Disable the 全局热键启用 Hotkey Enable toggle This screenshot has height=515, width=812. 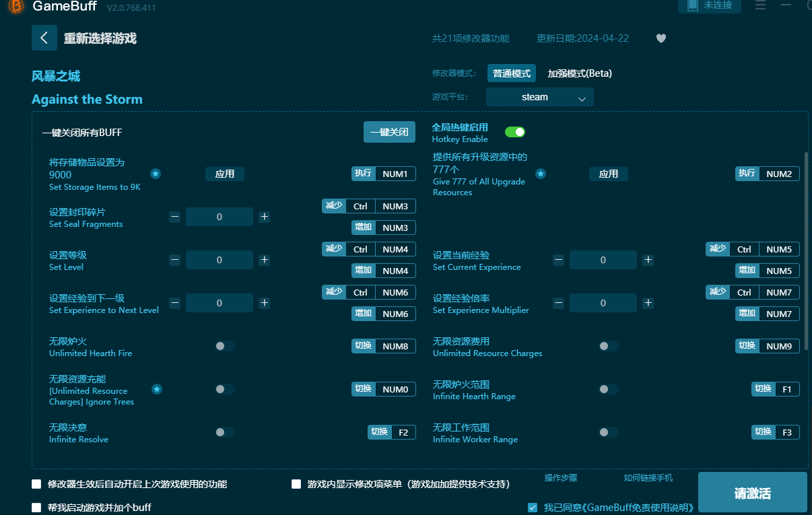click(514, 132)
